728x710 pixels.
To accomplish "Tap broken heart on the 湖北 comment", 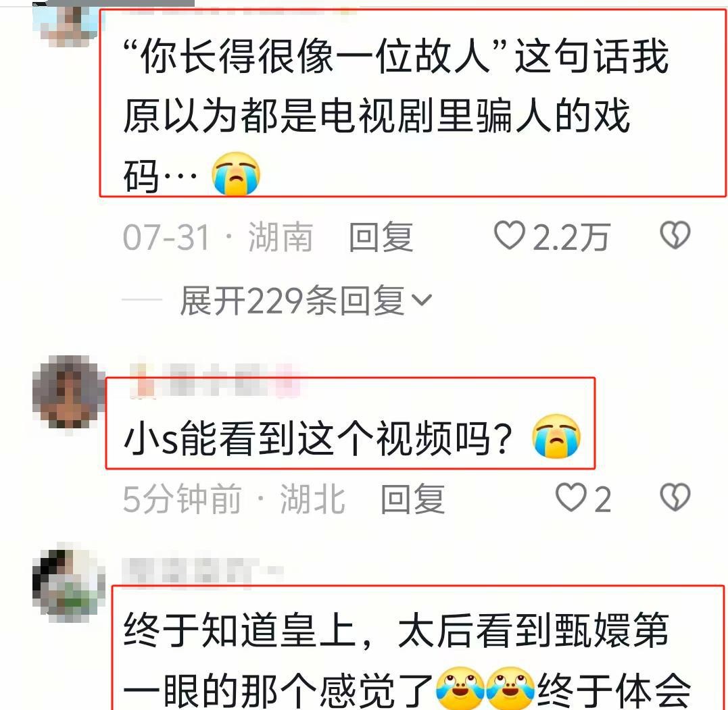I will point(675,497).
